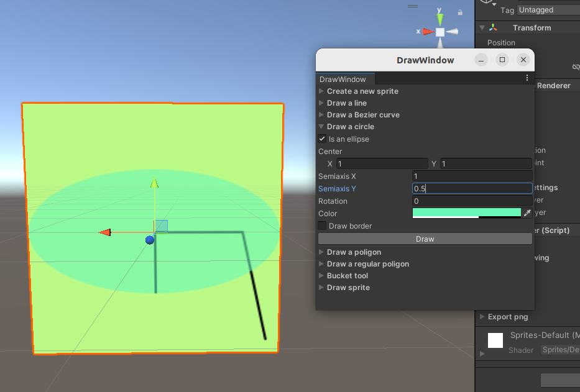Viewport: 580px width, 392px height.
Task: Open DrawWindow's three-dot context menu
Action: [x=527, y=77]
